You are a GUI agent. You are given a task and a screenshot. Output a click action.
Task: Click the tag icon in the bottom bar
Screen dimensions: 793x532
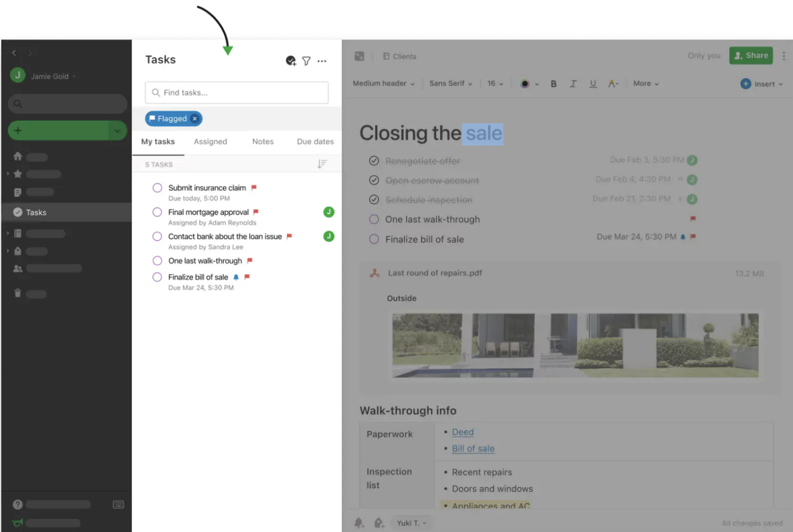pyautogui.click(x=379, y=523)
